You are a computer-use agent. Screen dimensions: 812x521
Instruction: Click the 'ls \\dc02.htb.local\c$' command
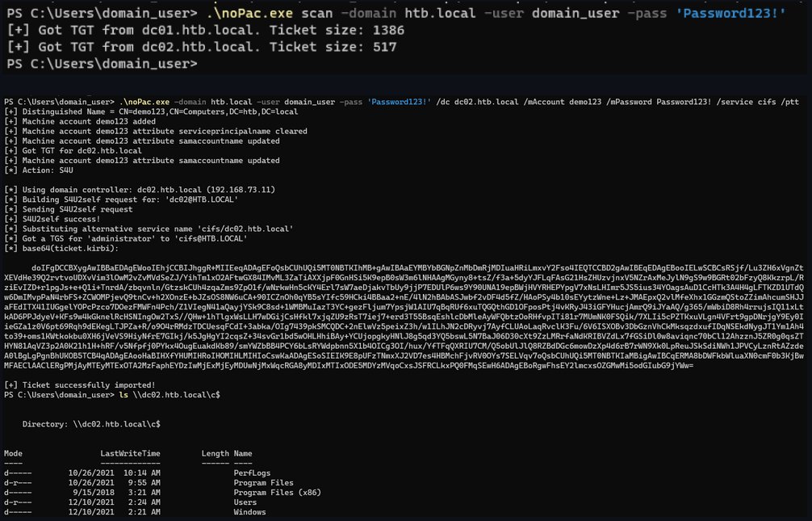click(170, 395)
